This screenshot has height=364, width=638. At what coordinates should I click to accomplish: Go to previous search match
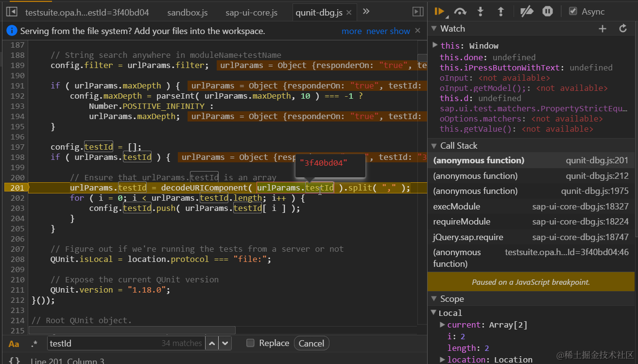(212, 343)
